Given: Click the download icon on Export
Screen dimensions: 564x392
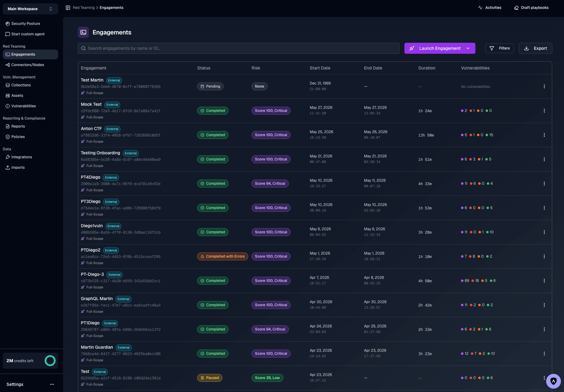Looking at the screenshot, I should [526, 48].
